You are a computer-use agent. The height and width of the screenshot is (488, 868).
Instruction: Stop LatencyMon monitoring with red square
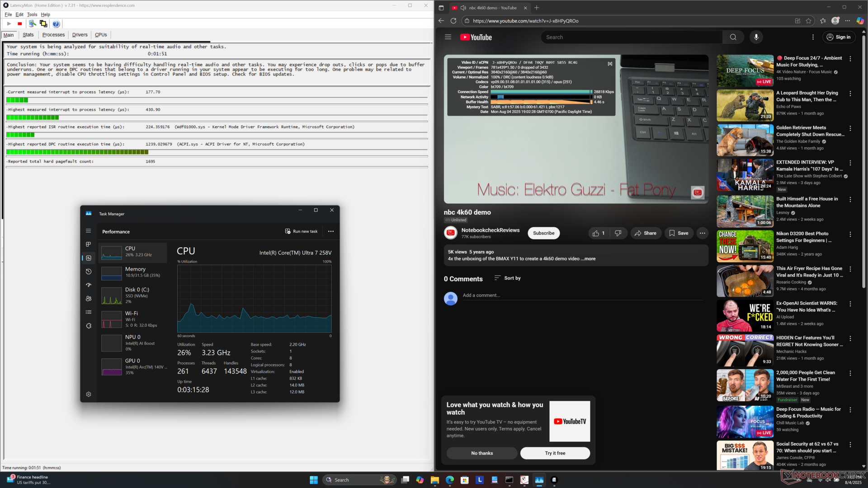pyautogui.click(x=20, y=23)
